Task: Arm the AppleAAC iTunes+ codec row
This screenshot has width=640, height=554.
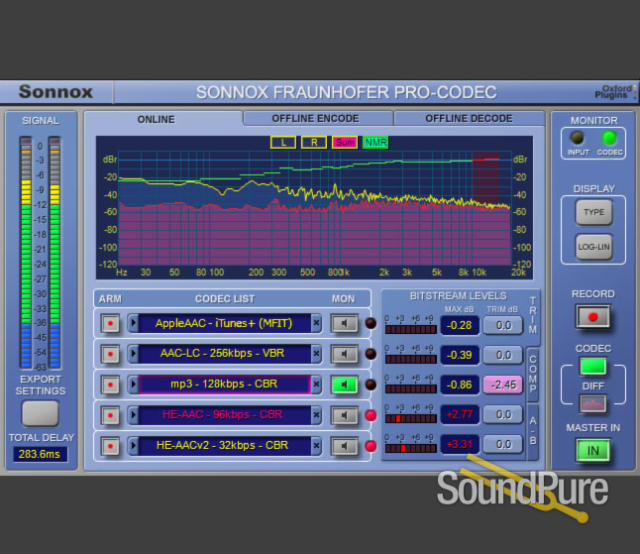Action: 110,323
